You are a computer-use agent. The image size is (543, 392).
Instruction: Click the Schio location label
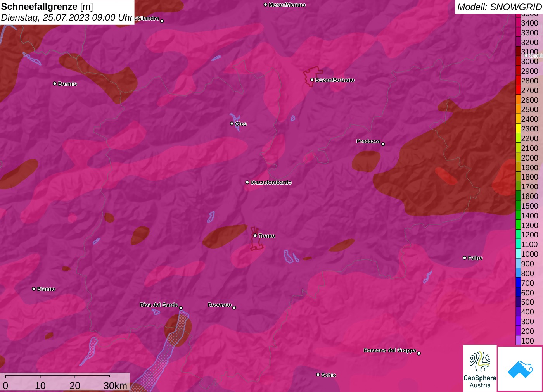click(x=329, y=375)
